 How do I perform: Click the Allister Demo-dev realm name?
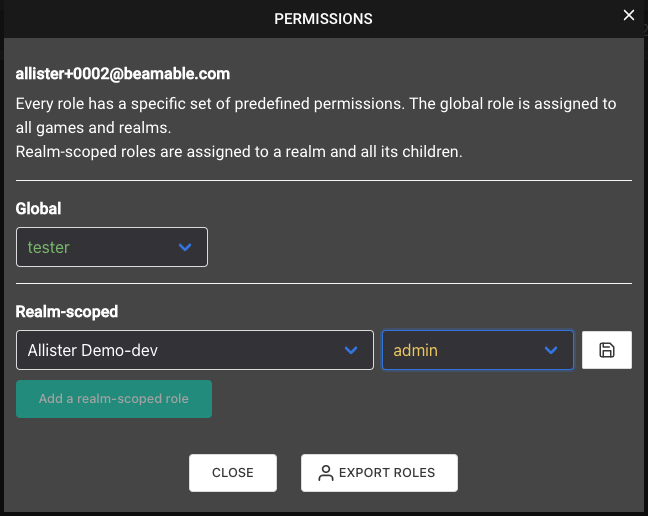tap(93, 350)
